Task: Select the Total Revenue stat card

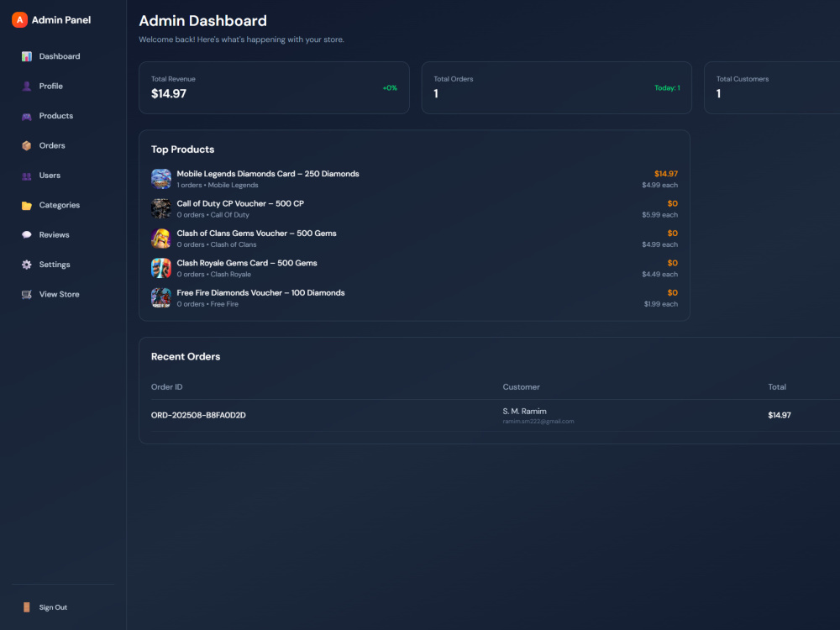Action: (274, 88)
